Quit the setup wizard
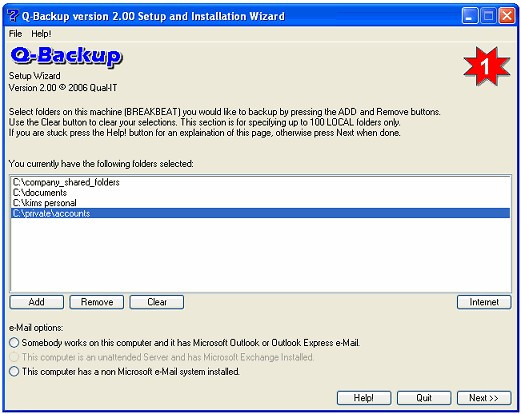521x414 pixels. tap(424, 398)
